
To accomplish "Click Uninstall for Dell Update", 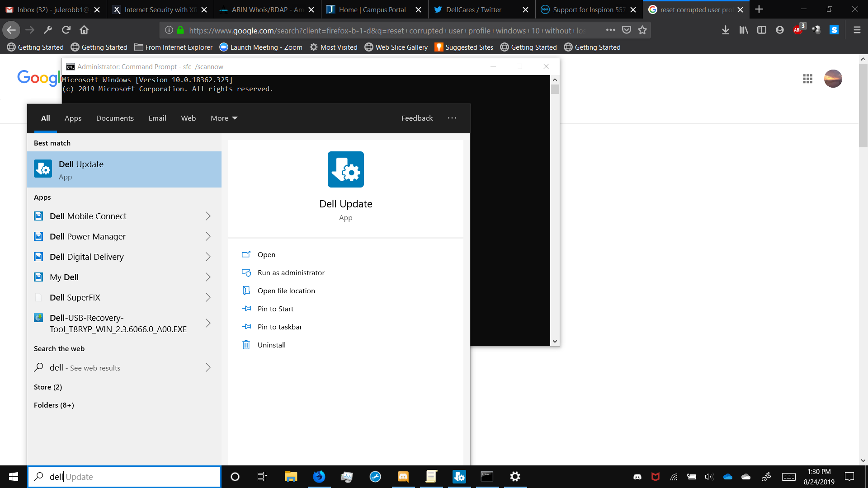I will click(x=271, y=345).
